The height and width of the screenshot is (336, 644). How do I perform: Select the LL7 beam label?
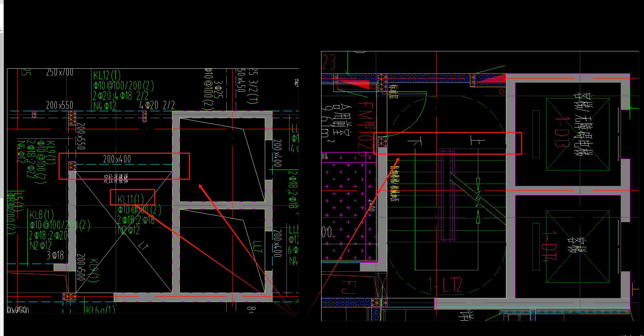(257, 247)
